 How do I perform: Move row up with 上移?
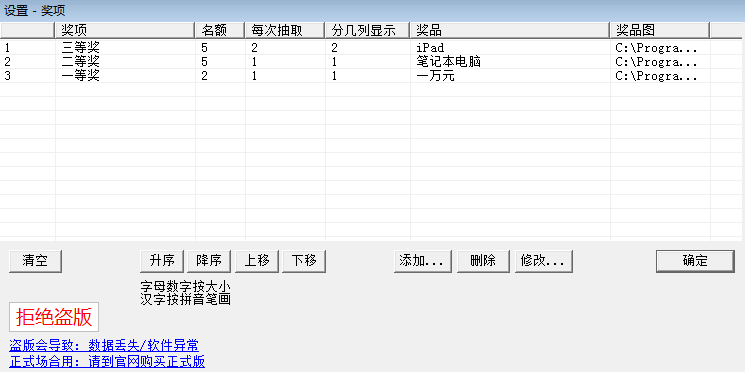coord(257,261)
